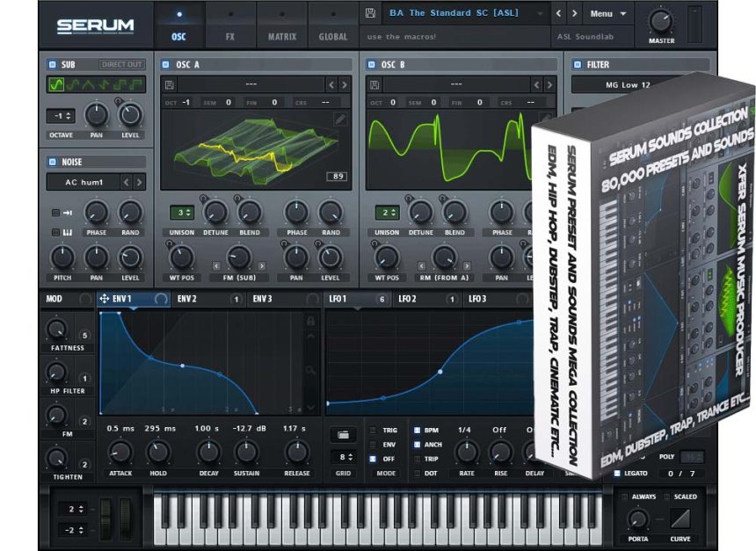Turn the MASTER volume knob
Screen dimensions: 756x551
659,19
